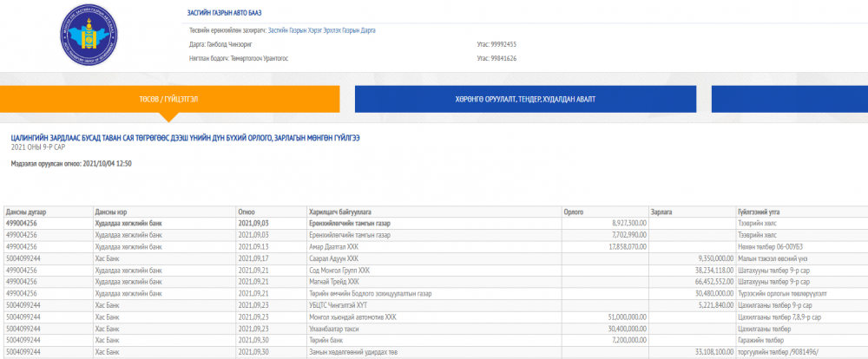The height and width of the screenshot is (359, 868).
Task: Click the Зарлага column header
Action: click(692, 212)
